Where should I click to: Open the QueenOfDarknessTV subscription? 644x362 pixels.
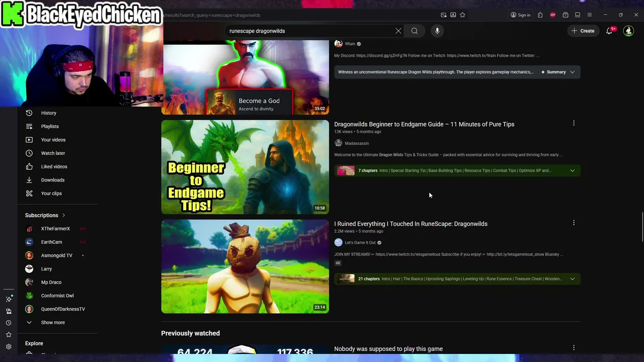pyautogui.click(x=57, y=309)
